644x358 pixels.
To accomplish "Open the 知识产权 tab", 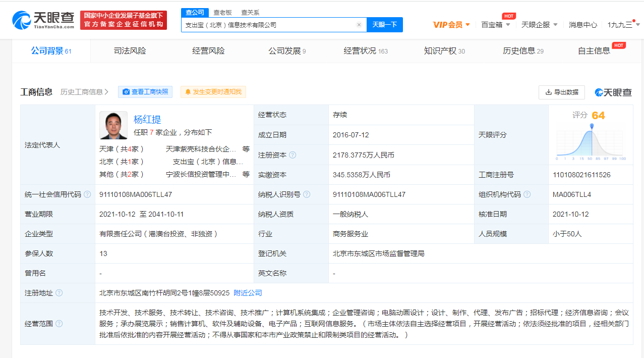I will coord(444,51).
